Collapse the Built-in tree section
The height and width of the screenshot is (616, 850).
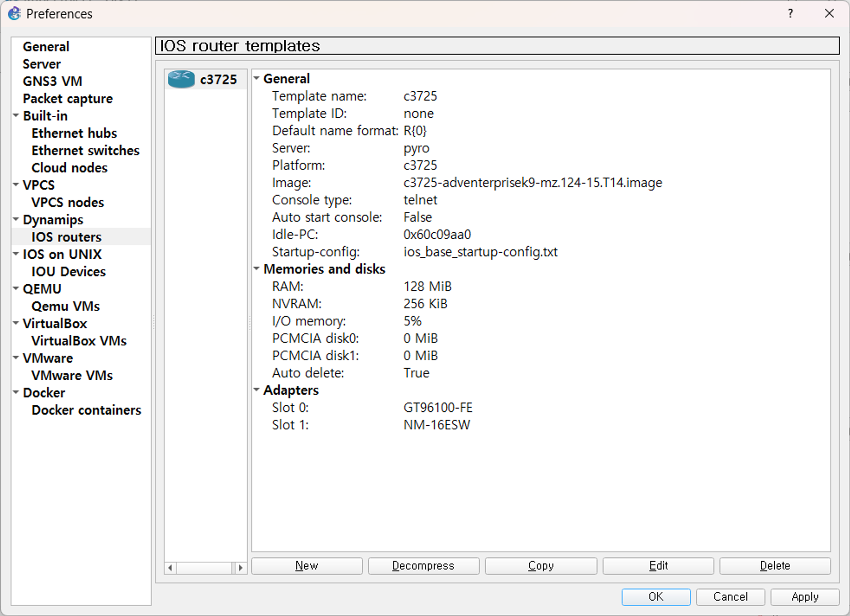tap(16, 116)
